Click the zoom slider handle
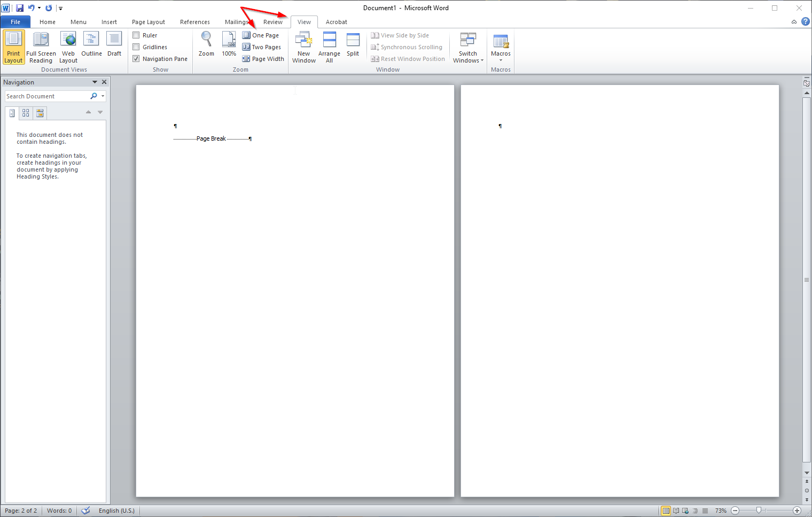The width and height of the screenshot is (812, 517). 759,511
